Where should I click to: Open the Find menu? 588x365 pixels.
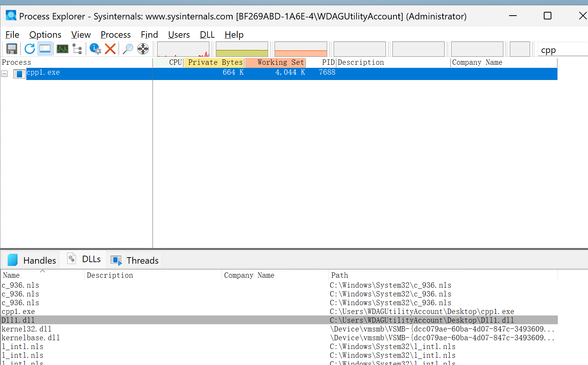tap(149, 35)
